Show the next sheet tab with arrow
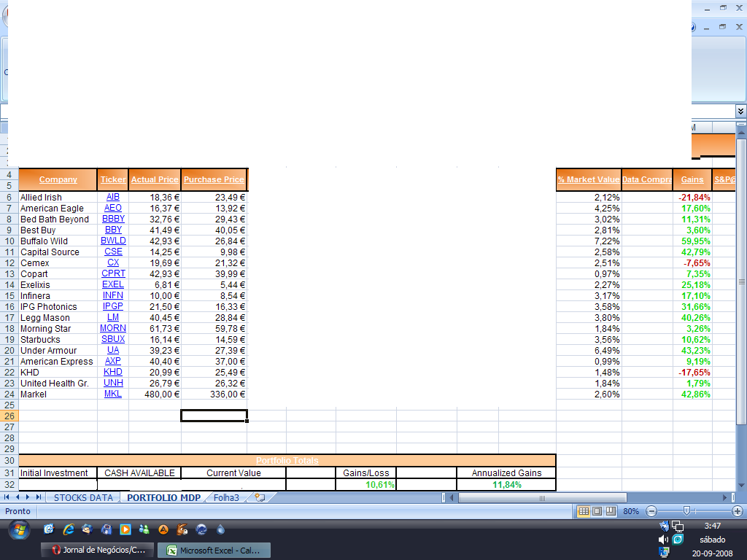Viewport: 747px width, 560px height. (28, 497)
